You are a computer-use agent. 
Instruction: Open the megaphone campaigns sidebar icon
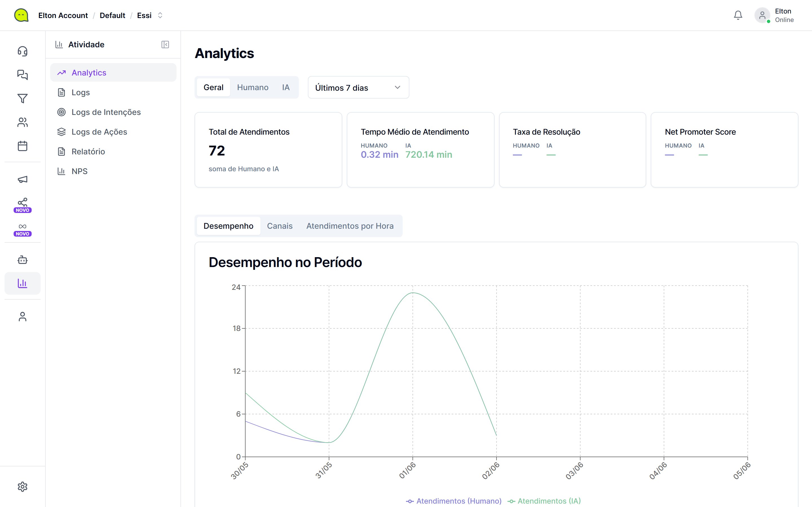(x=23, y=179)
